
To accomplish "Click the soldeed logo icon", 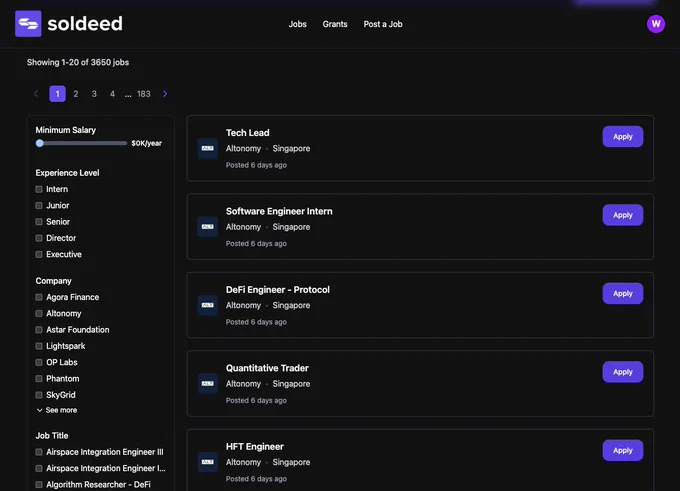I will 28,24.
